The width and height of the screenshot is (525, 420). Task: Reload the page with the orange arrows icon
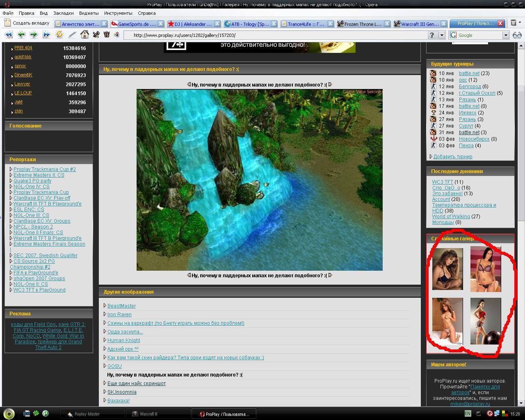[x=59, y=35]
